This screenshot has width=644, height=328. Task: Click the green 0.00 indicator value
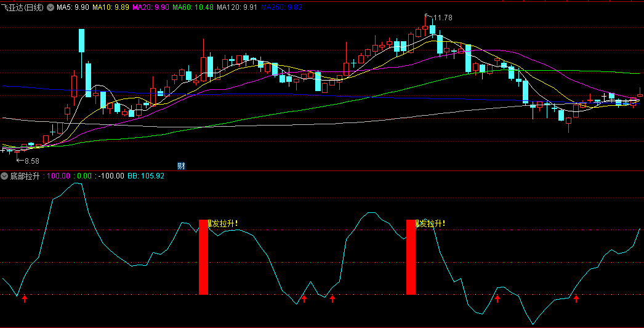(x=84, y=176)
